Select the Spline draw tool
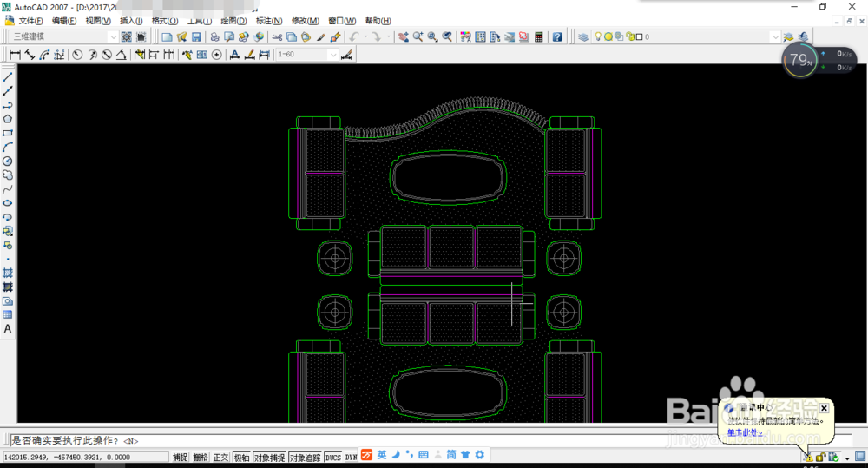 pos(8,189)
